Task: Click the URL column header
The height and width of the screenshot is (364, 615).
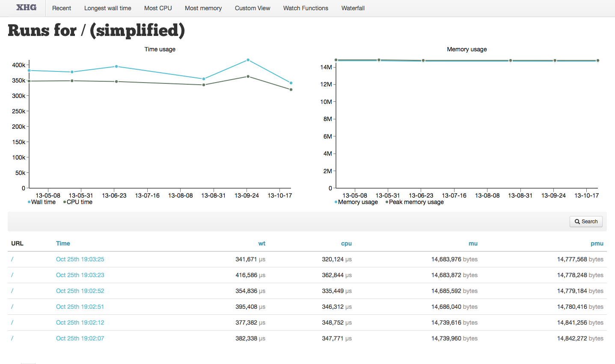Action: click(17, 243)
